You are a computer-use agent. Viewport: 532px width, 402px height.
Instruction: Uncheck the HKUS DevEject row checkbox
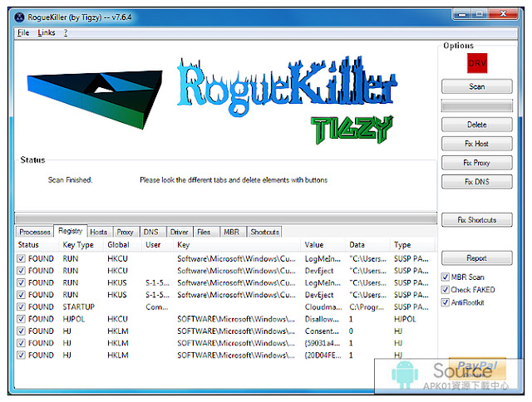click(x=21, y=295)
